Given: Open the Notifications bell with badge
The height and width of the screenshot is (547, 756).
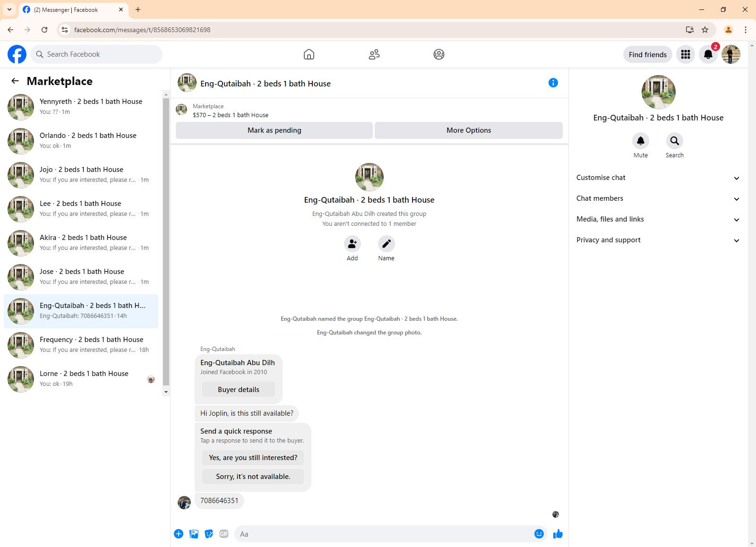Looking at the screenshot, I should (708, 54).
